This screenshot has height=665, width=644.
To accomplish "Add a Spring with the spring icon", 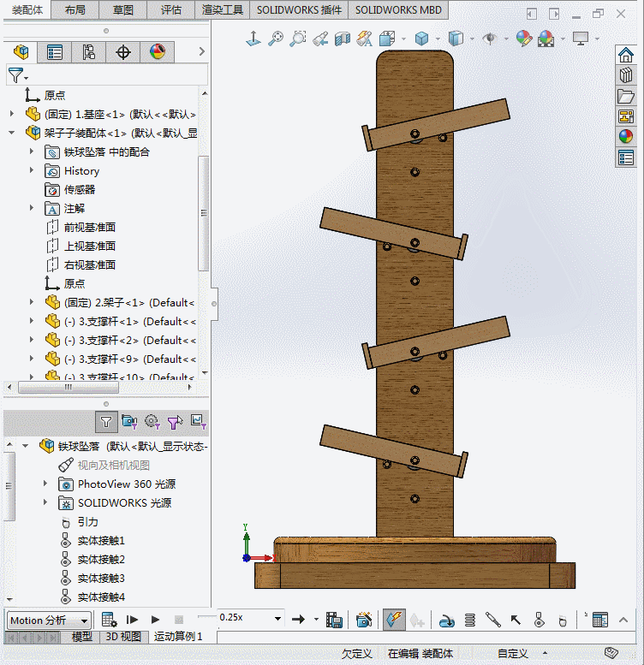I will pos(469,620).
